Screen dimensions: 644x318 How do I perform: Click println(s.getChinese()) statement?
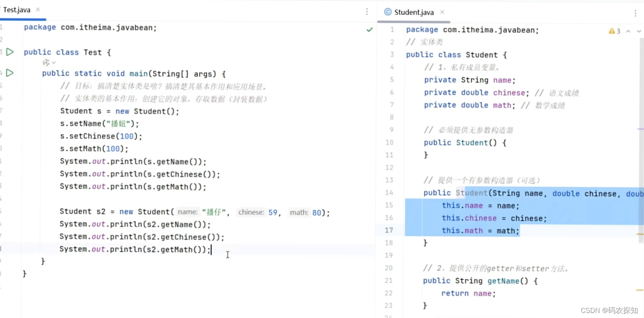[140, 174]
